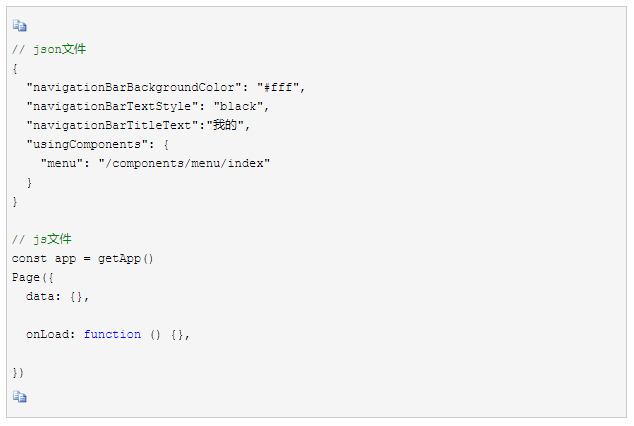Click the copy code icon at bottom
The image size is (634, 426).
pos(19,396)
